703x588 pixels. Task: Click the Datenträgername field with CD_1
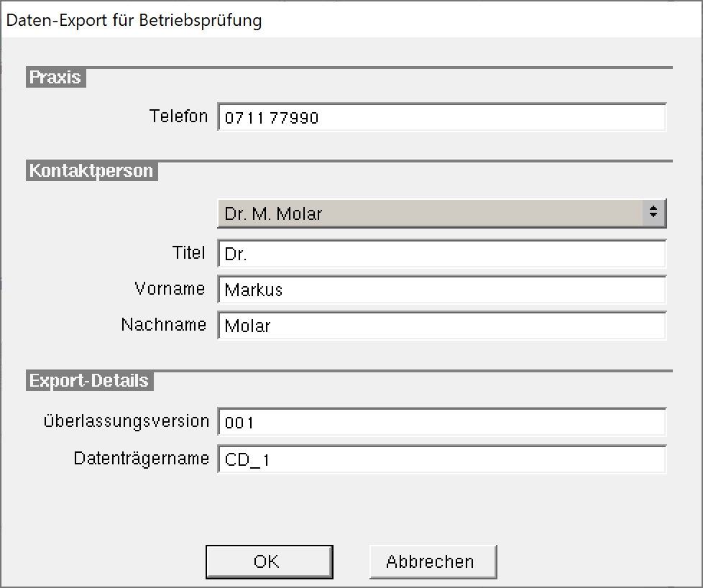click(441, 459)
